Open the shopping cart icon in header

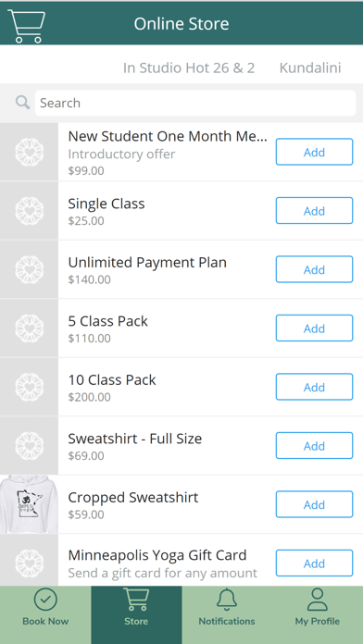click(x=26, y=26)
